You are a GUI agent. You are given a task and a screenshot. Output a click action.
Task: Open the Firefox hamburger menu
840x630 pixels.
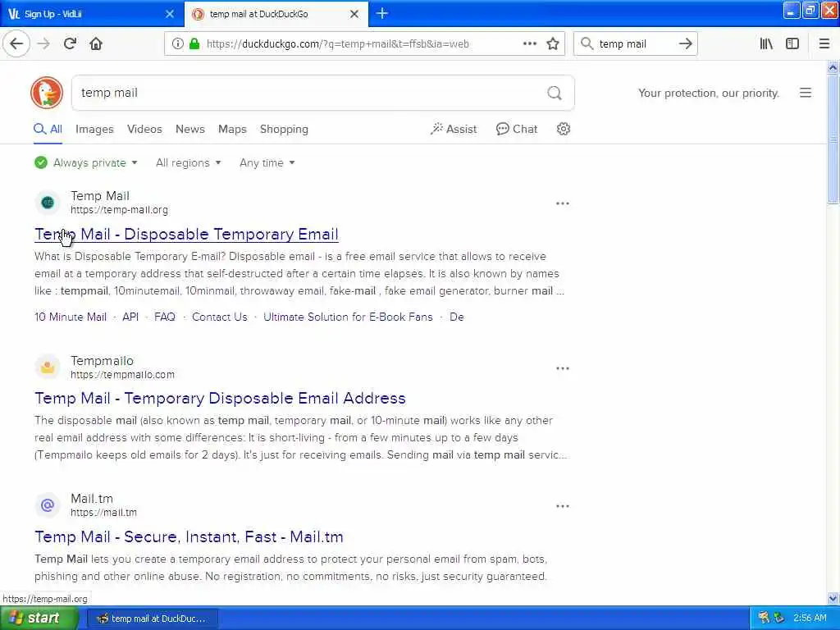click(x=824, y=44)
